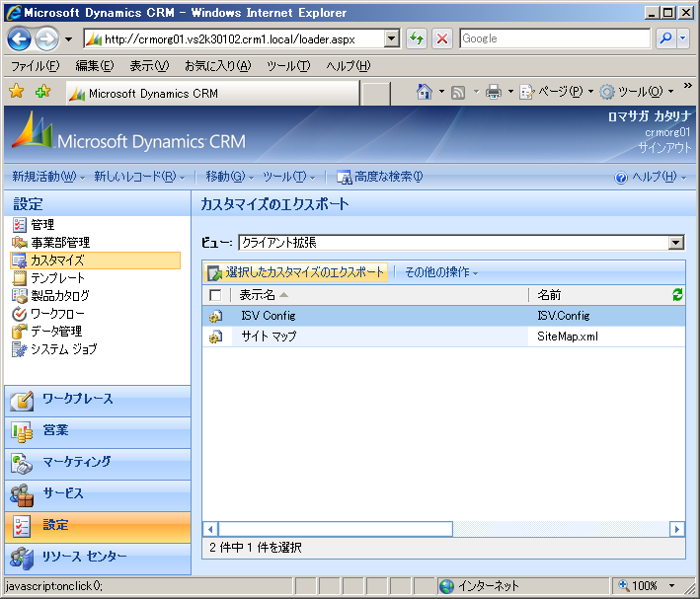The width and height of the screenshot is (700, 599).
Task: Open search provider dropdown arrow
Action: (682, 38)
